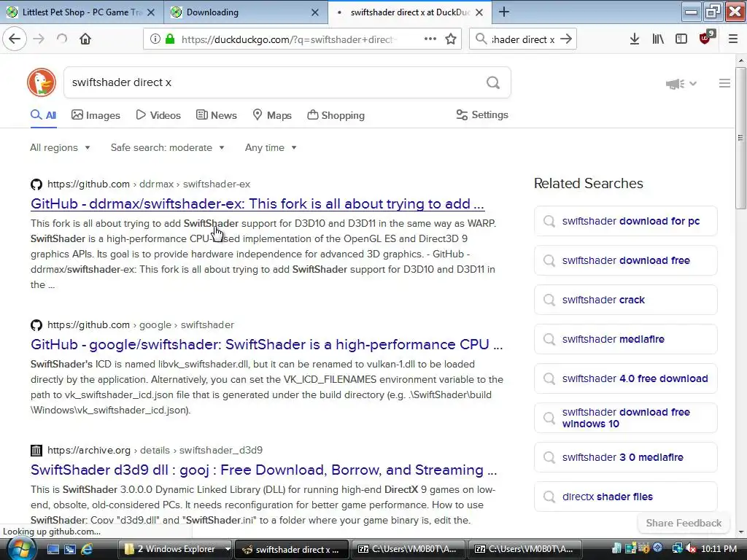The width and height of the screenshot is (747, 560).
Task: Show site information icon in address bar
Action: click(155, 39)
